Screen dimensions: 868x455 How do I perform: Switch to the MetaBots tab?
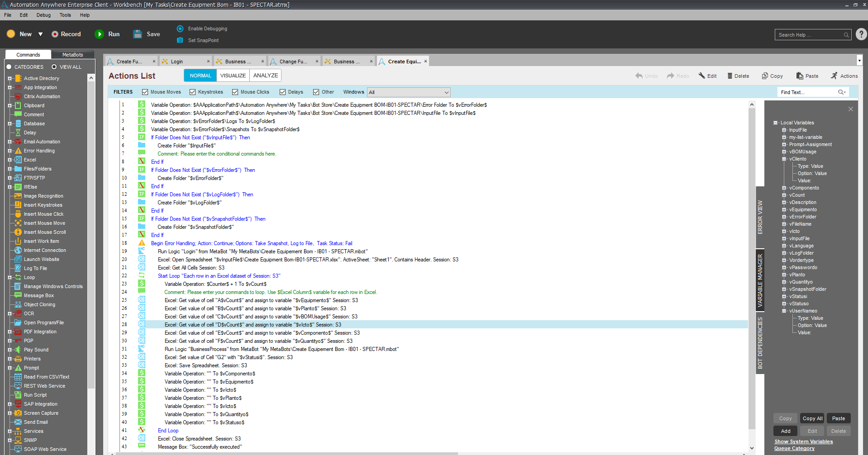click(x=72, y=55)
